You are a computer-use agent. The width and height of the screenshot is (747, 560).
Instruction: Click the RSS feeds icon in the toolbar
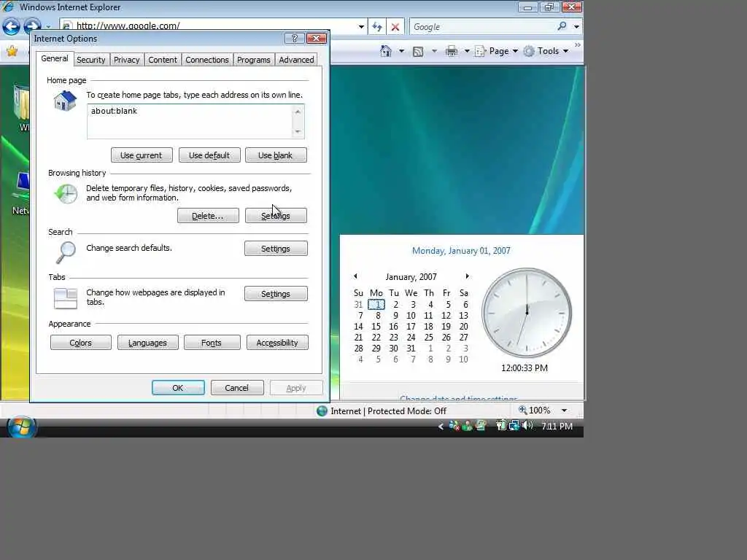pyautogui.click(x=418, y=52)
